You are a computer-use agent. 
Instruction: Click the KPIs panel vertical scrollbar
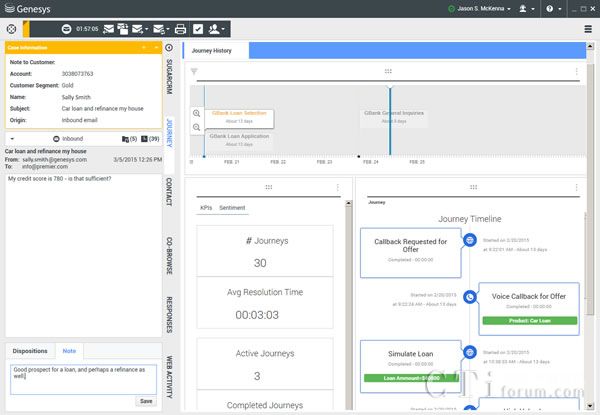[349, 306]
